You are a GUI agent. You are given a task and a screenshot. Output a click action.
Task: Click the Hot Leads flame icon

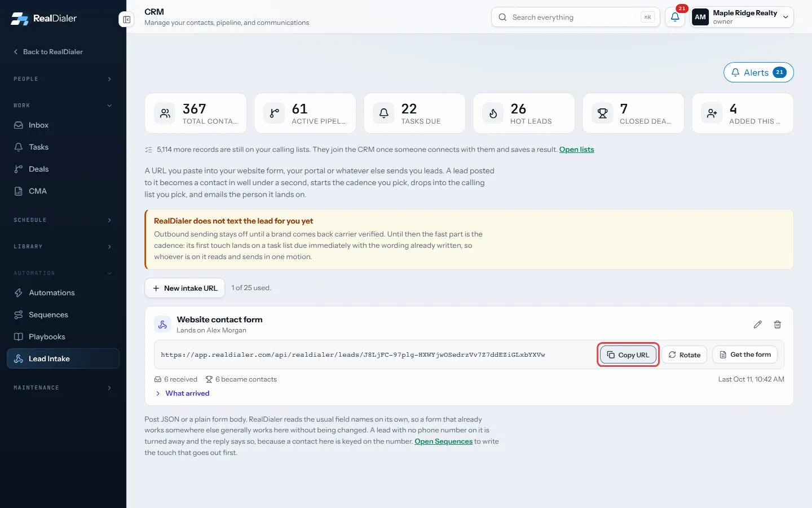tap(493, 113)
